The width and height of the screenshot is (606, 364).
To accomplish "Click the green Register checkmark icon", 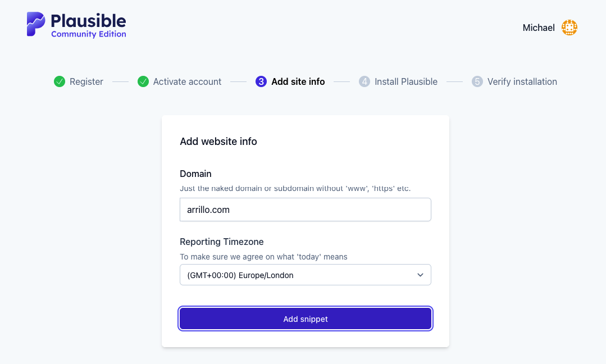I will (59, 81).
